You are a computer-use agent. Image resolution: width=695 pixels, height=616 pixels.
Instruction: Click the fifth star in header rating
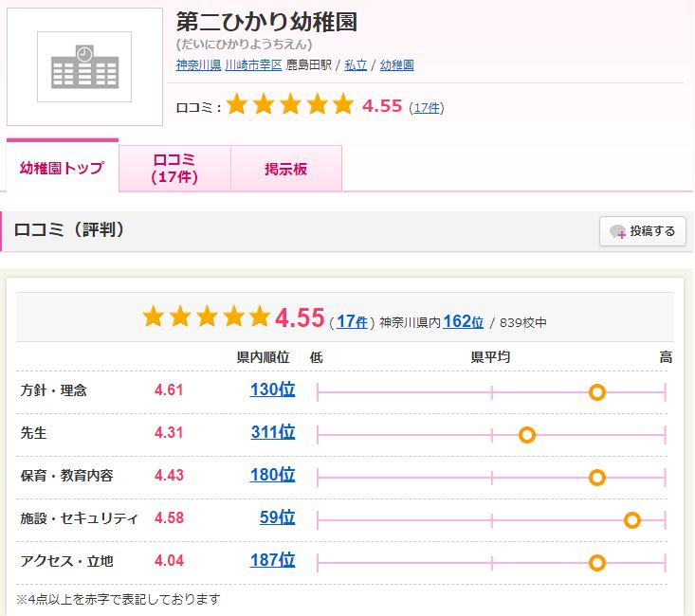click(343, 103)
